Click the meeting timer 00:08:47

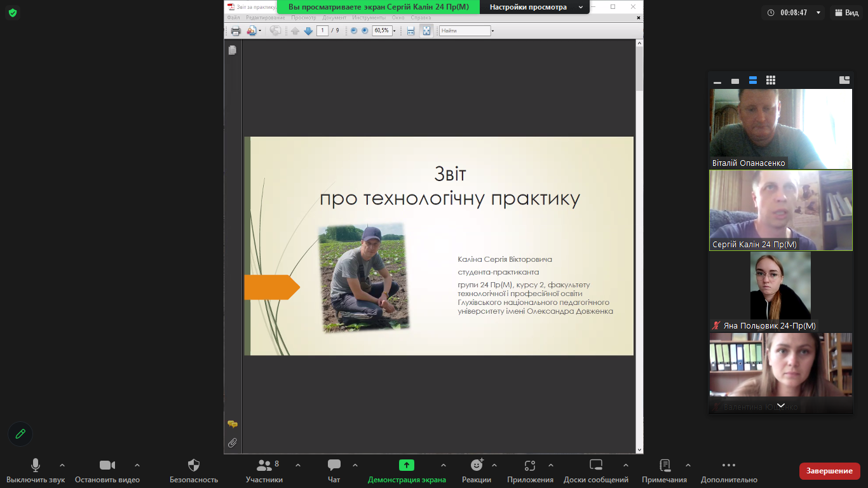[794, 13]
